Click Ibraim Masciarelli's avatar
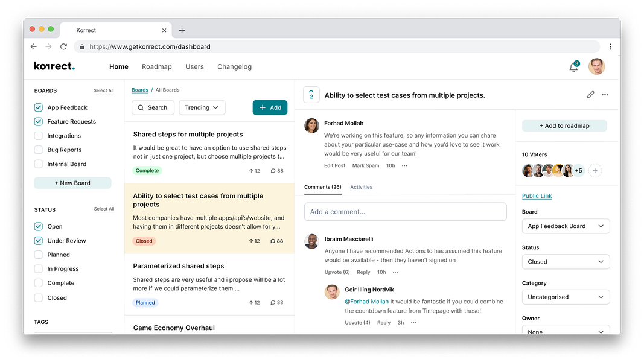The height and width of the screenshot is (362, 644). click(311, 241)
